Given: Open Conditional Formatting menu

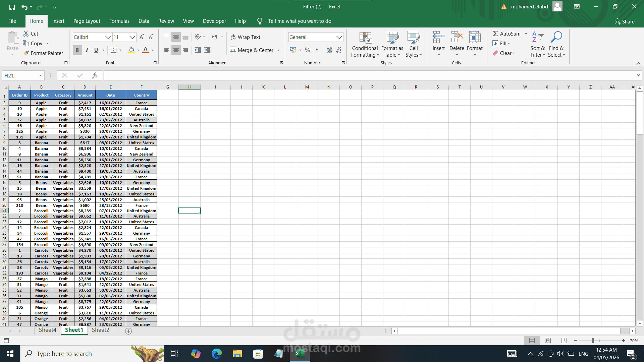Looking at the screenshot, I should (365, 45).
